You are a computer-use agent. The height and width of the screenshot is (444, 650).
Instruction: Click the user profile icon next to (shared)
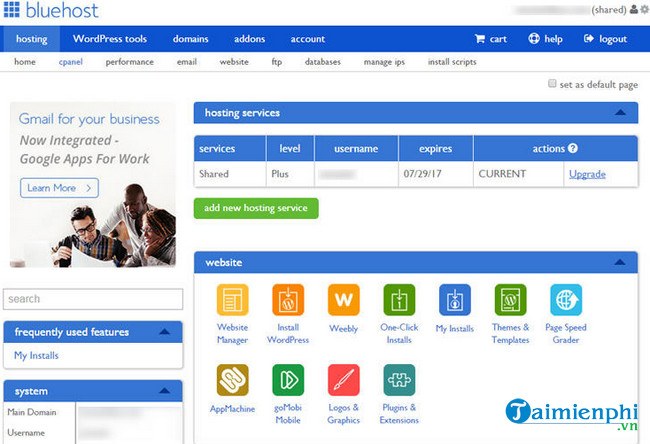[x=633, y=9]
